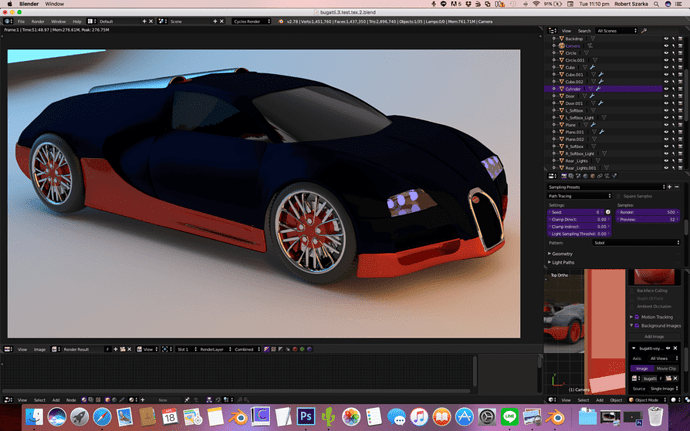Image resolution: width=690 pixels, height=431 pixels.
Task: Click the Render samples field
Action: pos(649,212)
